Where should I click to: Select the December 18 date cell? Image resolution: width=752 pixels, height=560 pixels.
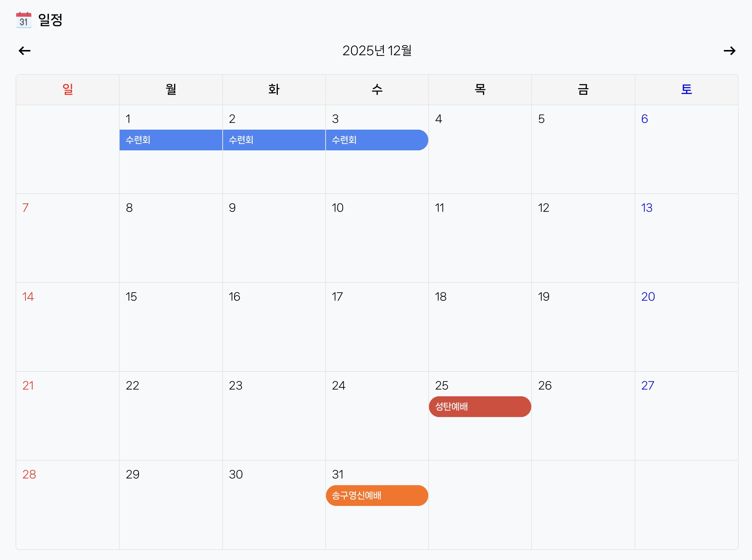click(x=480, y=327)
